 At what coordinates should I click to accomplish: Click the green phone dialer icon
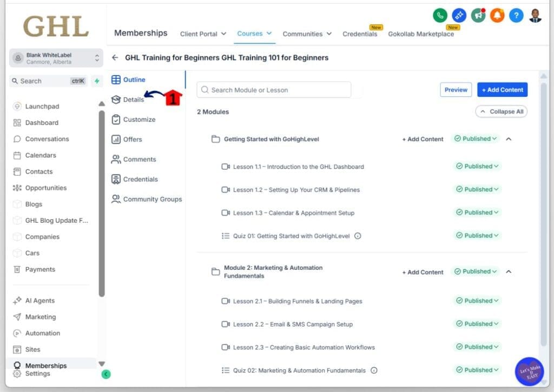(440, 16)
